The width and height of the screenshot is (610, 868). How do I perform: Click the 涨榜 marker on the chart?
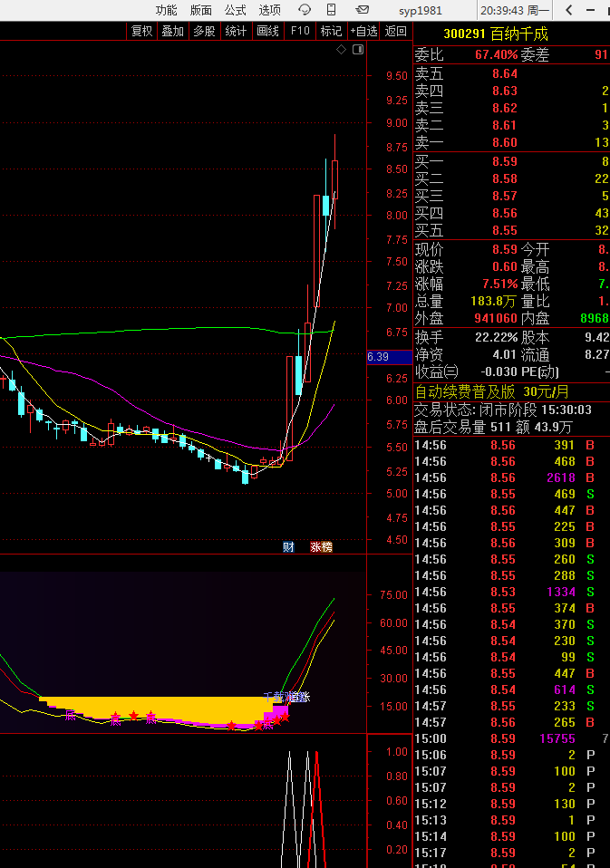pos(321,547)
